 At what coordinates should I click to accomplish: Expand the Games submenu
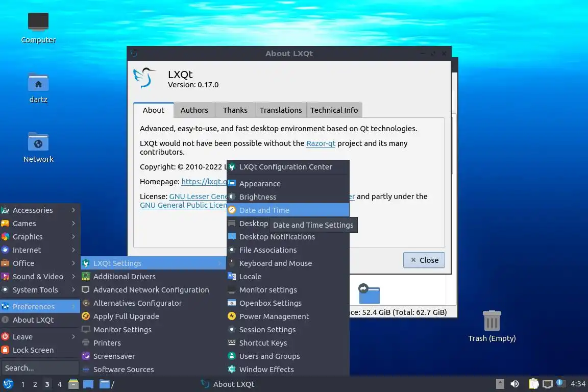[x=40, y=223]
